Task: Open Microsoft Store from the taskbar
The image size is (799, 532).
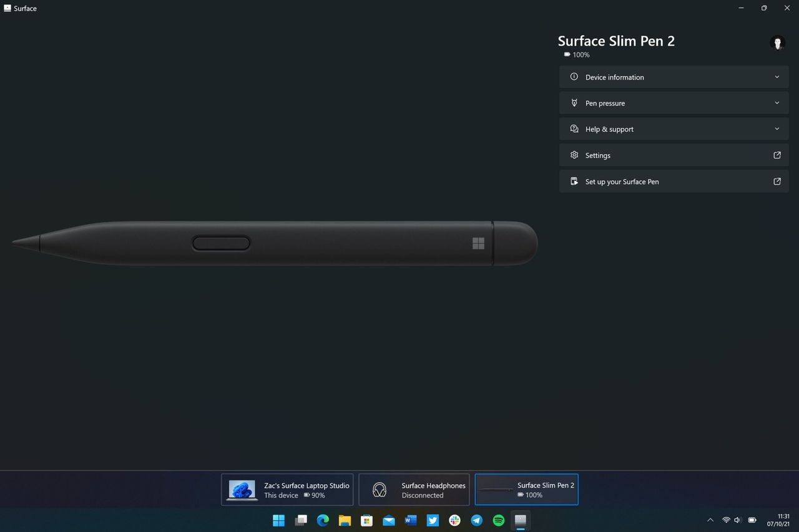Action: coord(366,520)
